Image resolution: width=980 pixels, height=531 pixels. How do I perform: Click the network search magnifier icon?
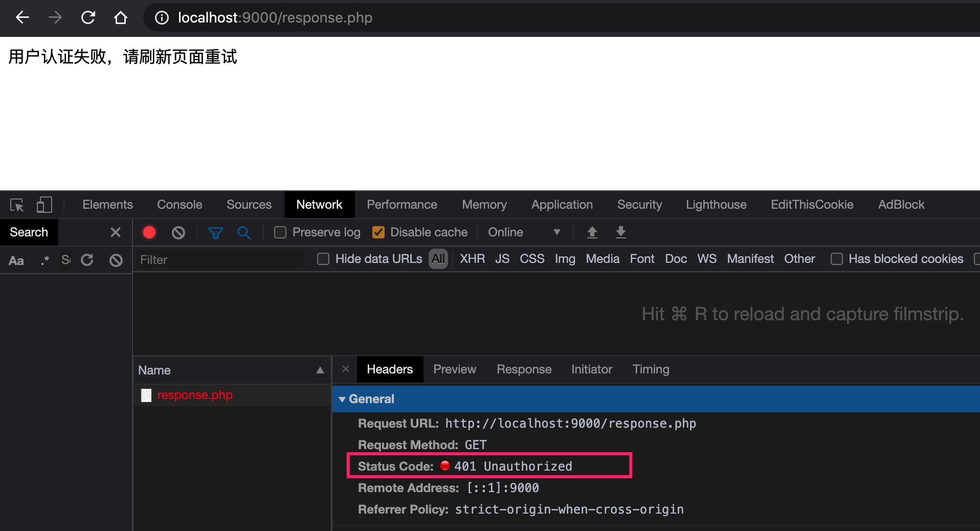[x=244, y=233]
